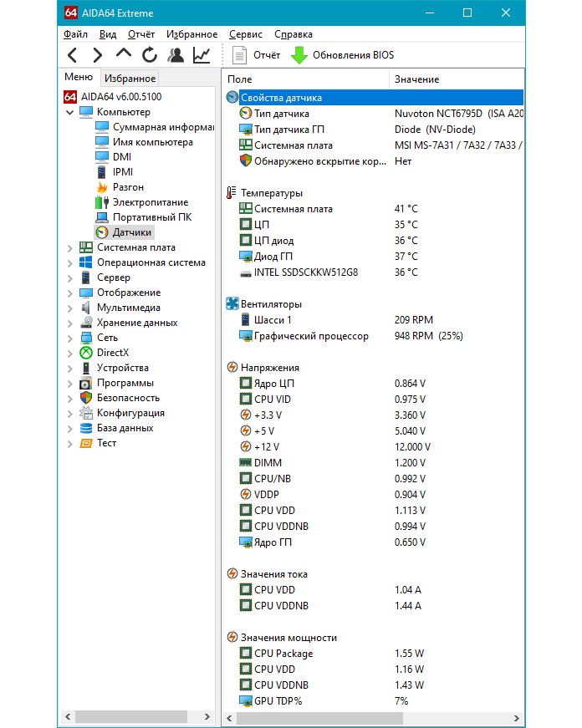Viewport: 582px width, 728px height.
Task: Click the Конфигурация gear icon
Action: pos(86,413)
